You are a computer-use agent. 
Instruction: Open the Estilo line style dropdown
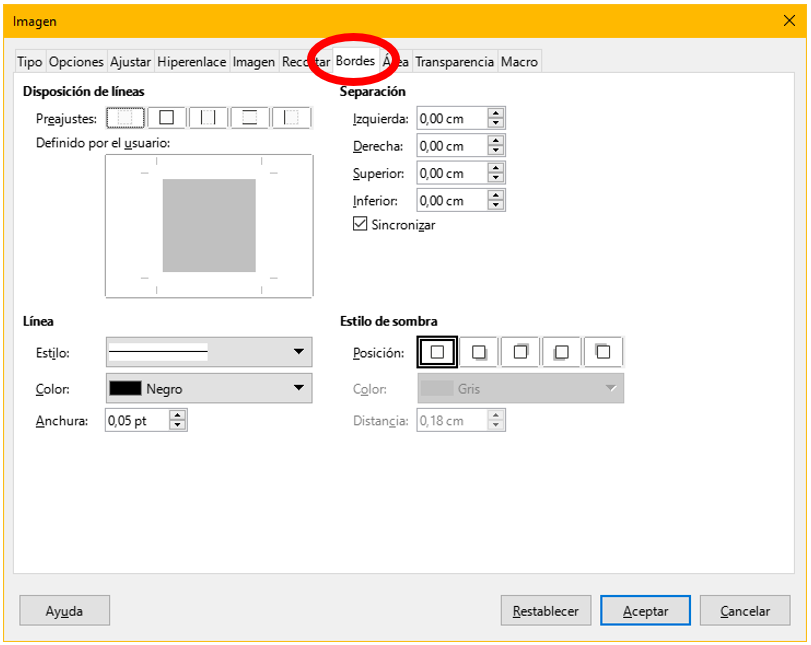pyautogui.click(x=297, y=352)
